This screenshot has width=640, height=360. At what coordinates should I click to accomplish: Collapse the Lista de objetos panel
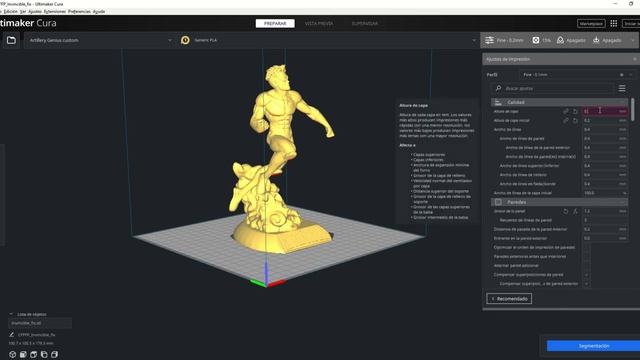tap(11, 314)
